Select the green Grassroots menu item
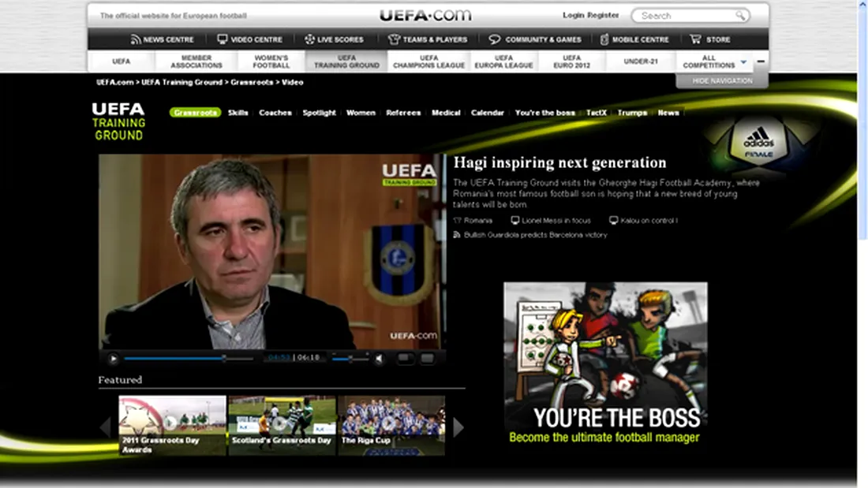 coord(196,112)
